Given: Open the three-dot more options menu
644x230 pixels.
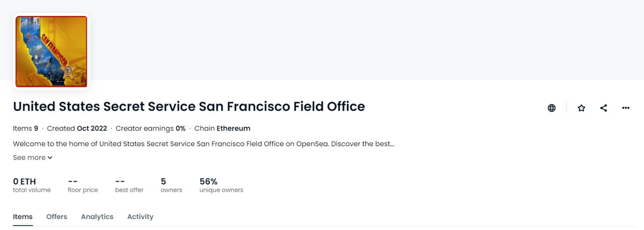Looking at the screenshot, I should tap(625, 108).
